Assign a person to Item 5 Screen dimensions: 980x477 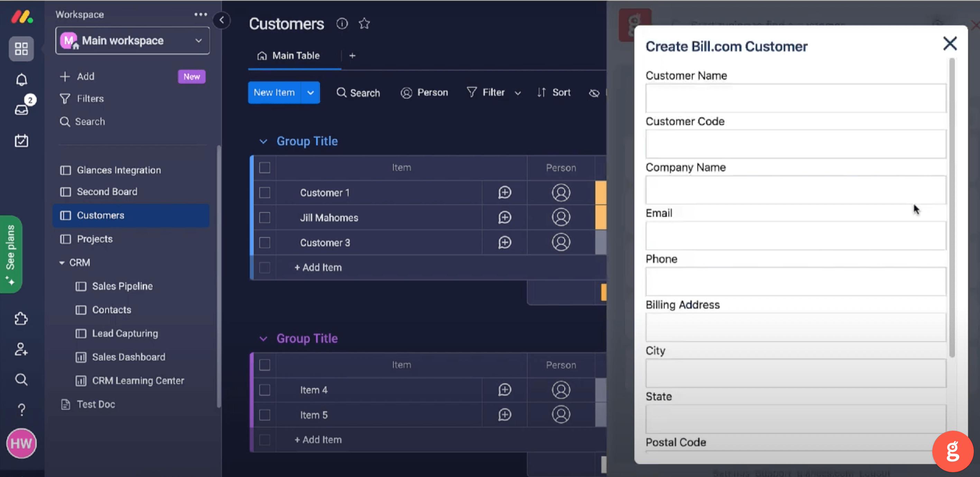pyautogui.click(x=561, y=414)
